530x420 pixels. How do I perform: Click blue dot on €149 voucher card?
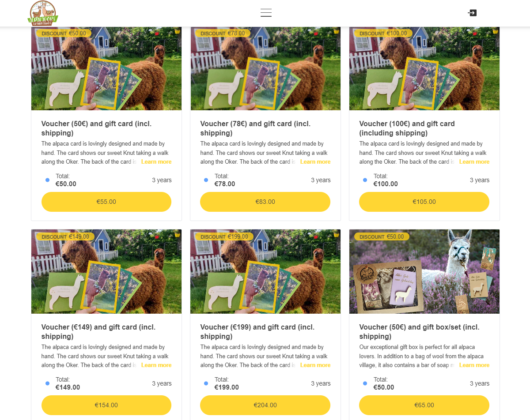(47, 383)
